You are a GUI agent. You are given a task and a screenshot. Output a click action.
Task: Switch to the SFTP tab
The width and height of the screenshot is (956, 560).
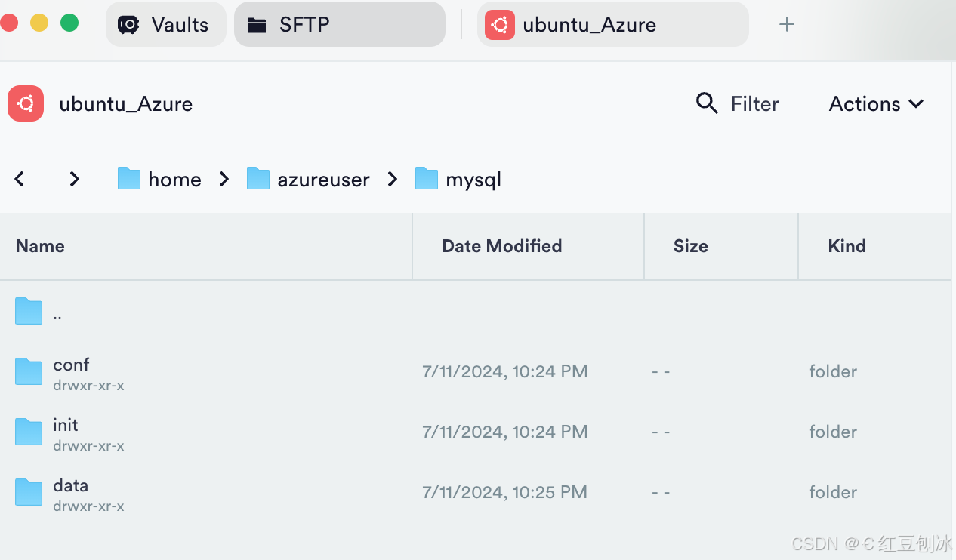click(339, 24)
